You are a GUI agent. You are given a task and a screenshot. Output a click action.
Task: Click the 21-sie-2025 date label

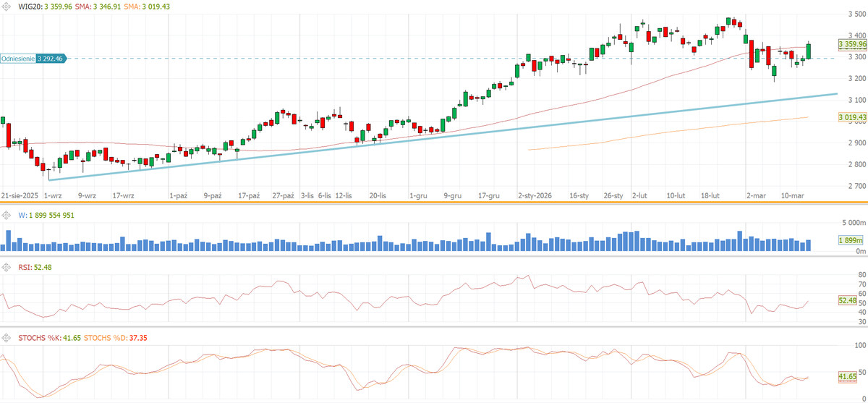click(x=20, y=195)
